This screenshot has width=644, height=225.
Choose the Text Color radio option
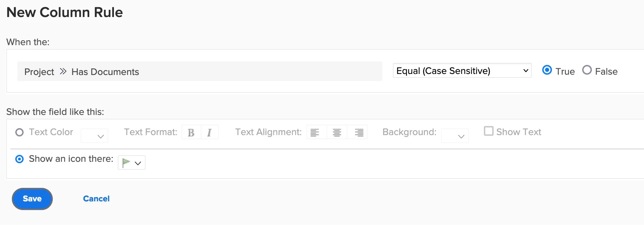pos(19,132)
